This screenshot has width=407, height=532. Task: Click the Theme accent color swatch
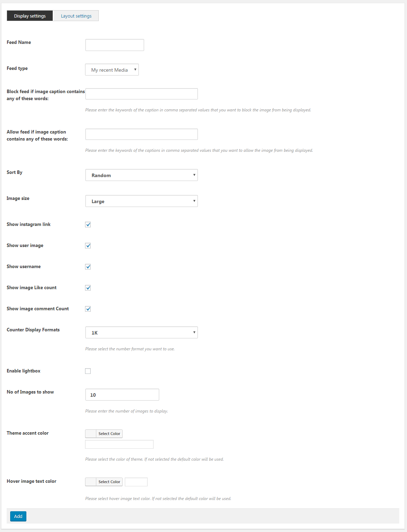91,434
